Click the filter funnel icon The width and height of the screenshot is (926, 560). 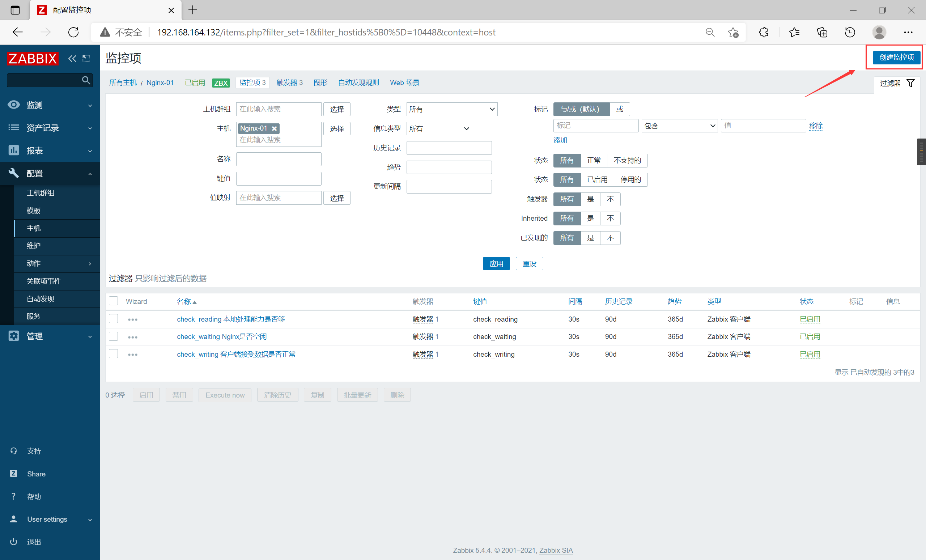pos(910,83)
